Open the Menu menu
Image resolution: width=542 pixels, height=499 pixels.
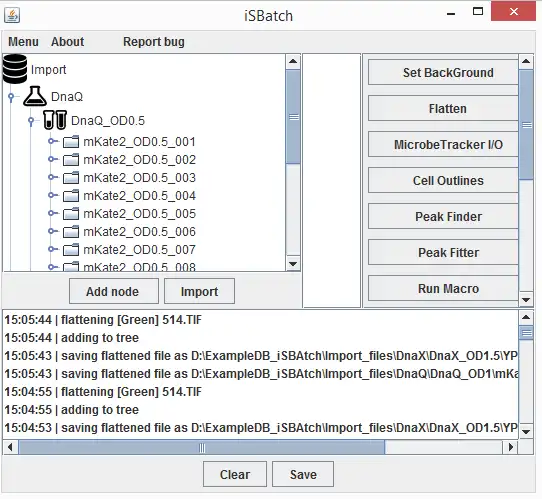(x=23, y=42)
